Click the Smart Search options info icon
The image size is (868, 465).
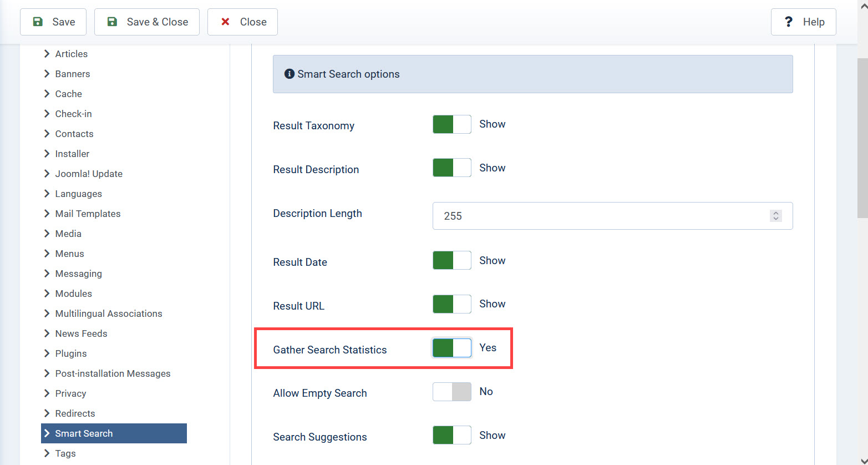pyautogui.click(x=289, y=74)
